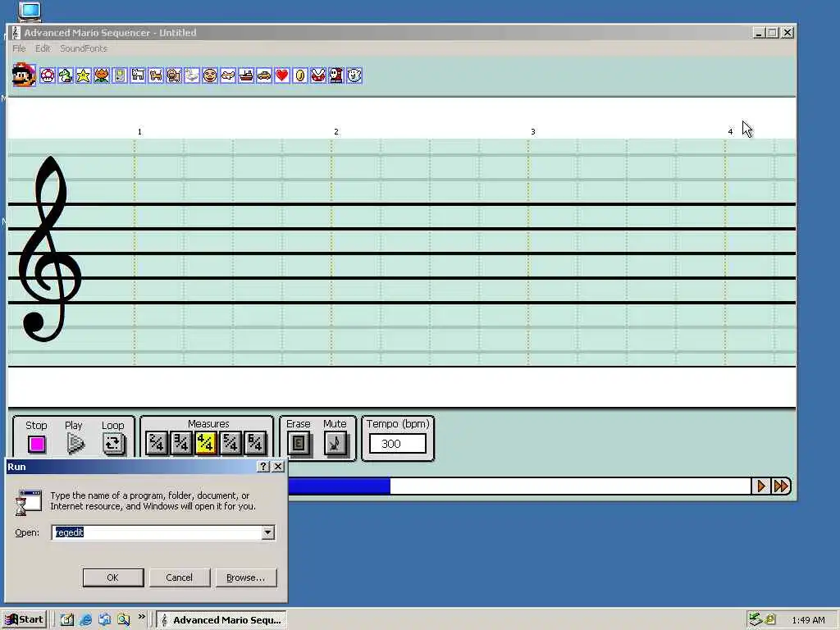Select the Boo ghost instrument

click(x=354, y=75)
